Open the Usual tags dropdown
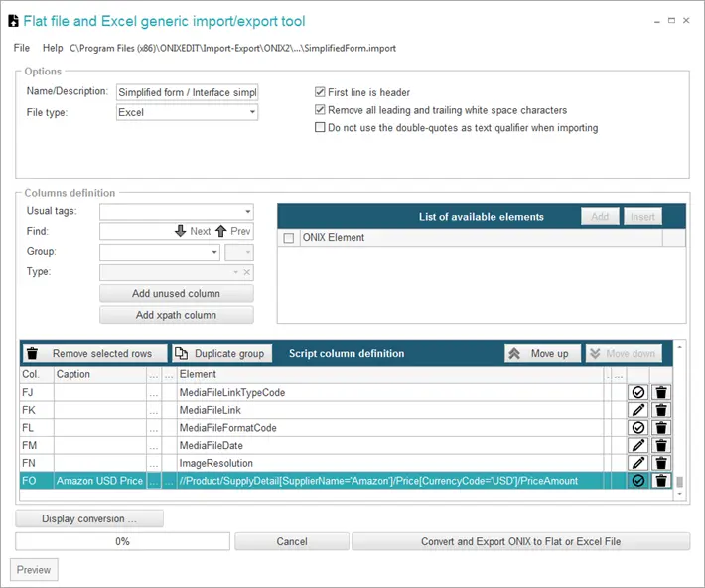The image size is (705, 588). (x=247, y=211)
